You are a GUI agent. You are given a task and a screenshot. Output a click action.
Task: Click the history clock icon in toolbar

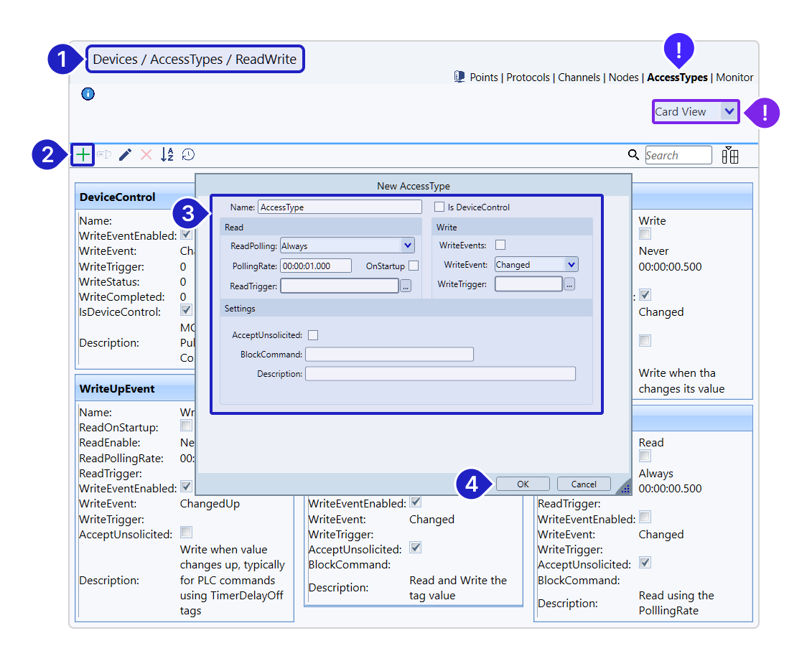pos(188,154)
